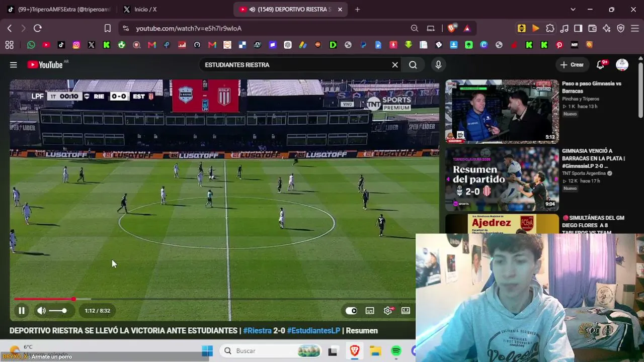Open the browser extensions puzzle icon
644x362 pixels.
[550, 29]
